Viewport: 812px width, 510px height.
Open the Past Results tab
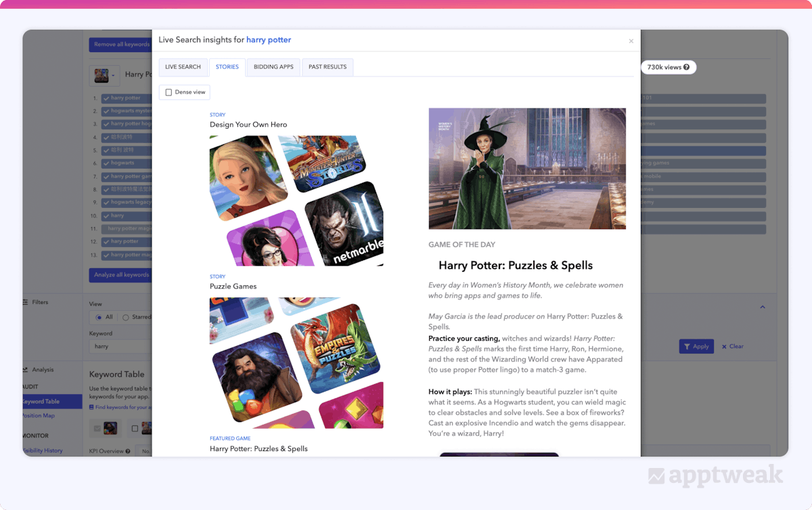(328, 67)
